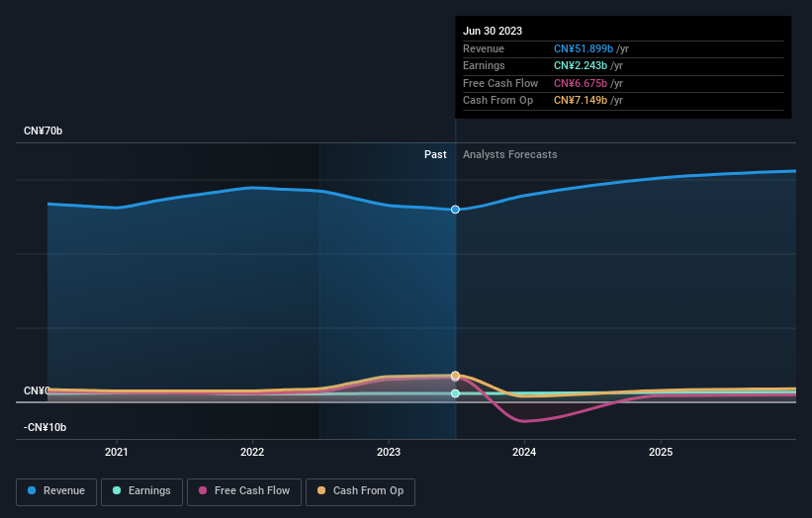The width and height of the screenshot is (812, 518).
Task: Toggle the Earnings legend button
Action: pos(141,491)
